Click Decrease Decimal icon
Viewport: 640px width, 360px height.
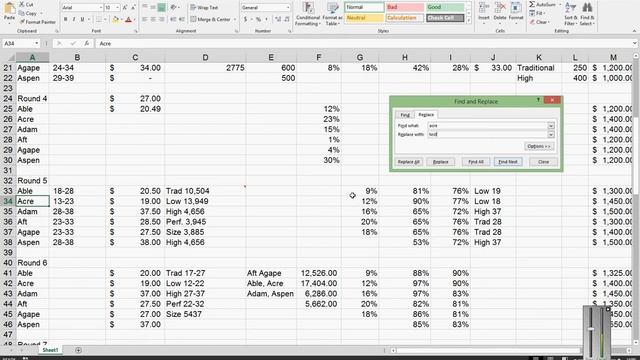tap(287, 19)
